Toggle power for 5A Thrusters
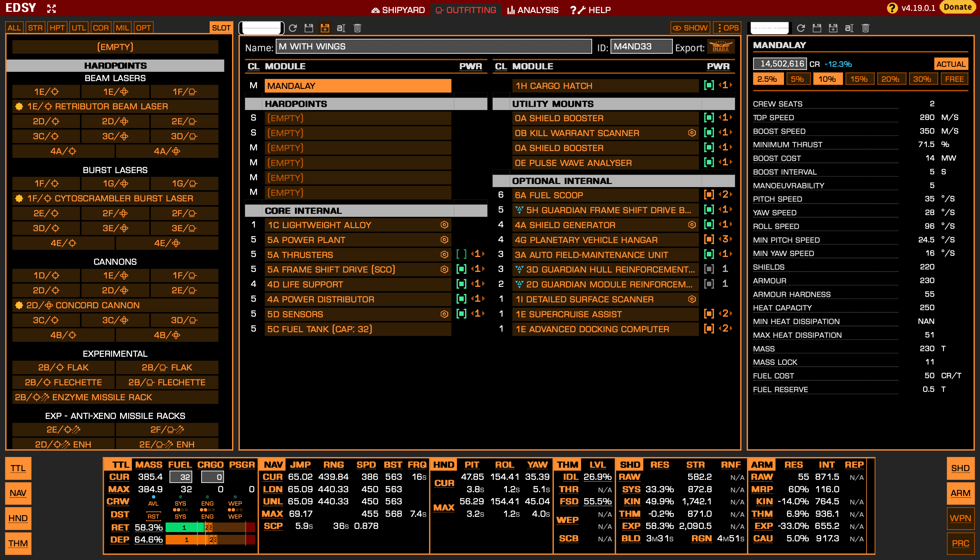Screen dimensions: 980x560 (461, 254)
